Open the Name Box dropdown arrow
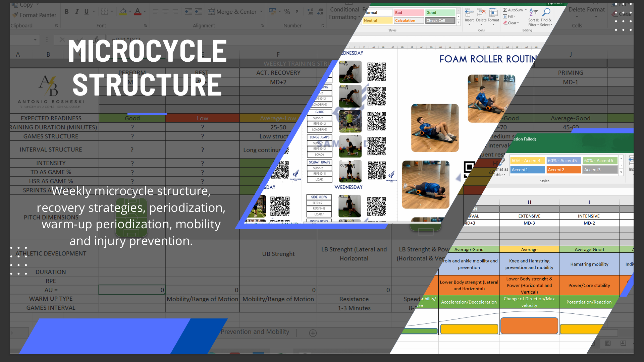 point(35,40)
